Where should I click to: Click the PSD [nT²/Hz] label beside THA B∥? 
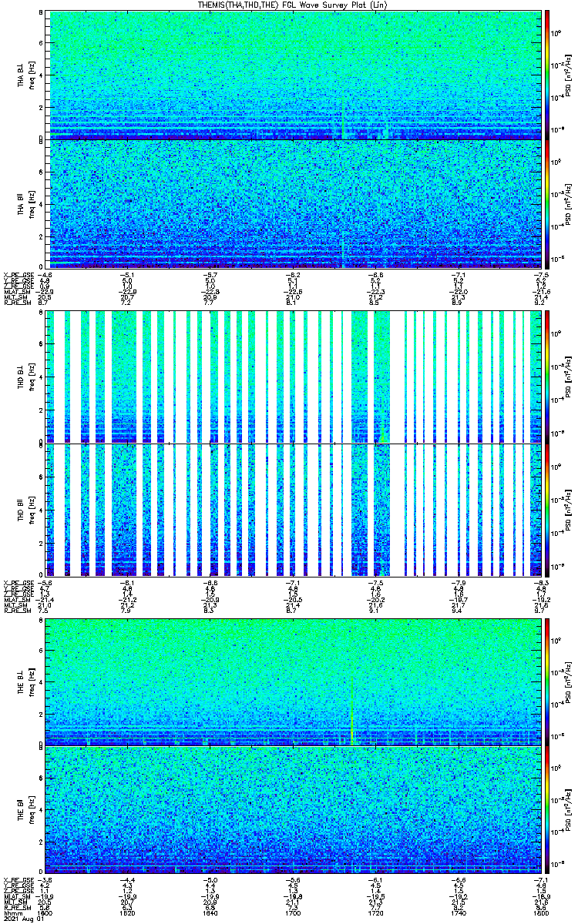(x=570, y=203)
